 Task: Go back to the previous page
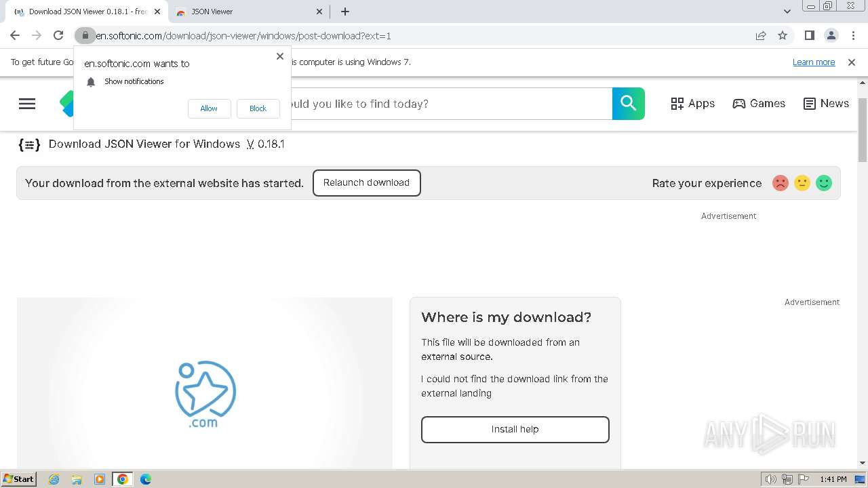tap(15, 36)
